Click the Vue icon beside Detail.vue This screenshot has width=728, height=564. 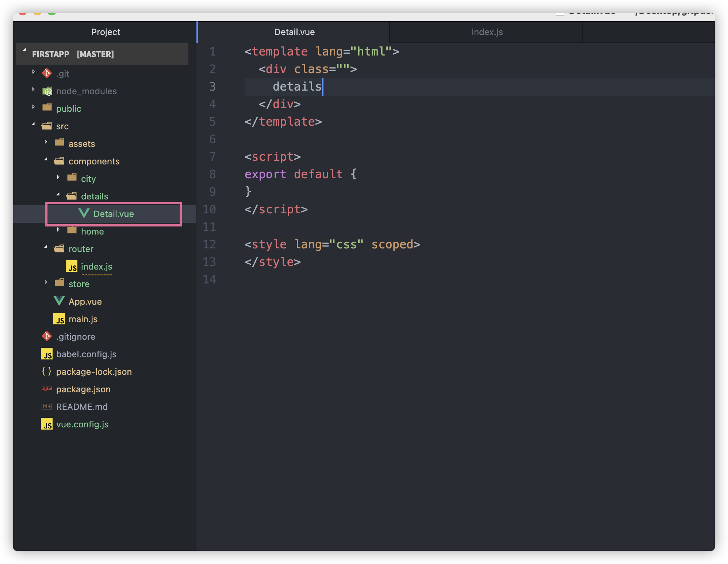tap(84, 213)
